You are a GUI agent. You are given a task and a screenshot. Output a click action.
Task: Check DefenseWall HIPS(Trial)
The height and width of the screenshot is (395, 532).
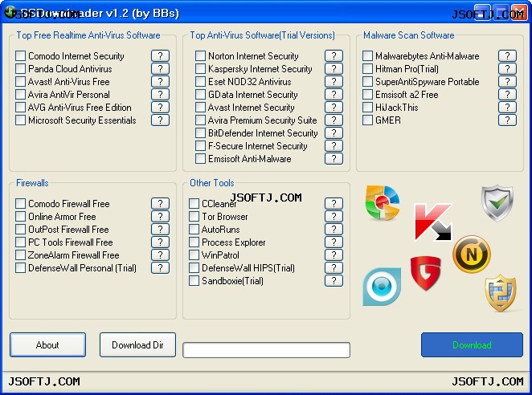coord(194,268)
